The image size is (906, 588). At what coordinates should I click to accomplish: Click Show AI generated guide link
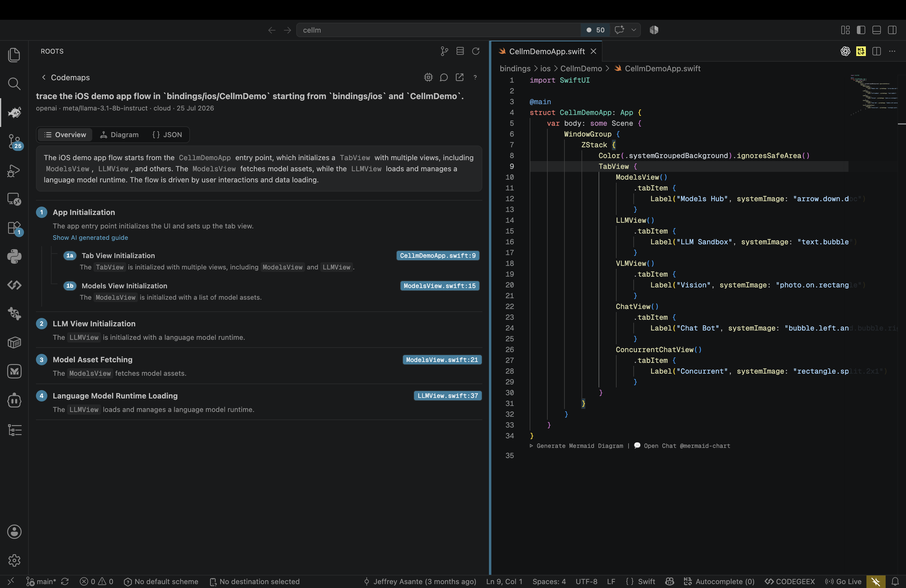[x=90, y=237]
